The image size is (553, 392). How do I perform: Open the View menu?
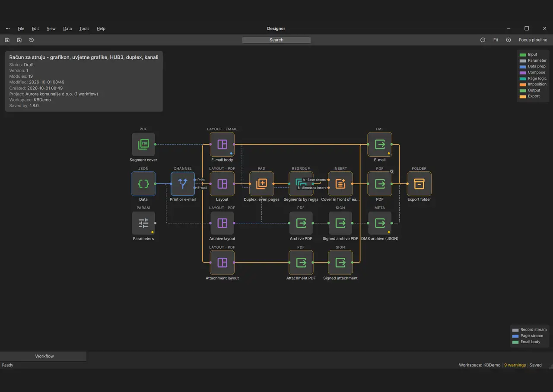[x=51, y=28]
